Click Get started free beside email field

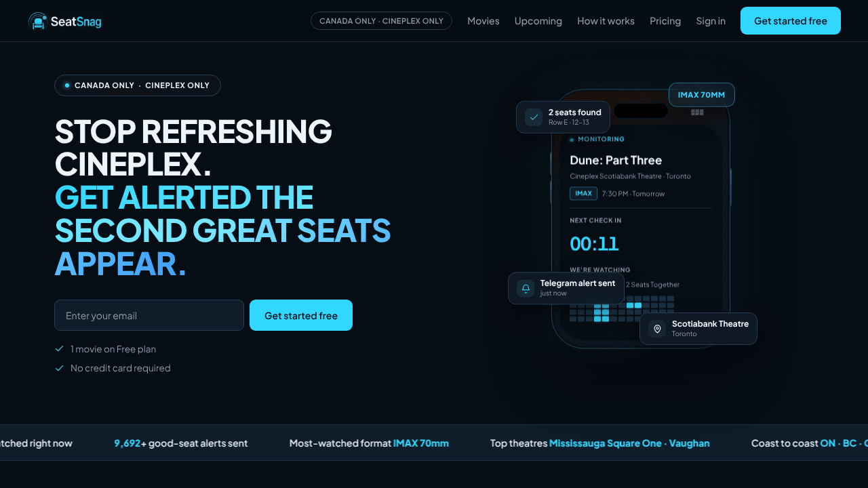(x=301, y=315)
